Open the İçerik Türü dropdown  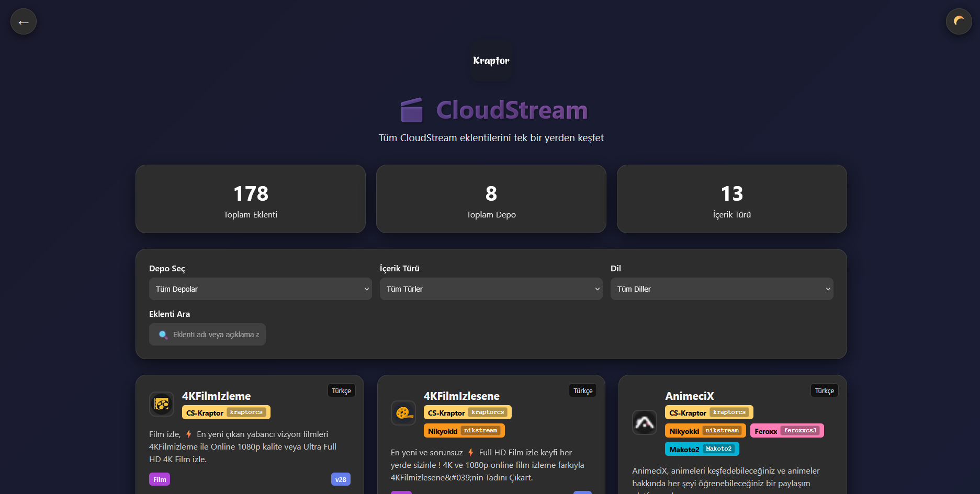(491, 289)
